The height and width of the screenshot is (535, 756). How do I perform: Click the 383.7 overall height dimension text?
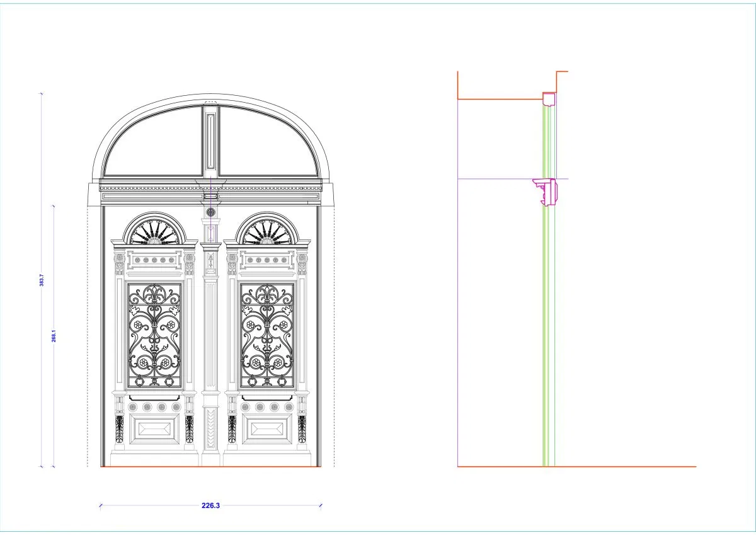click(42, 280)
